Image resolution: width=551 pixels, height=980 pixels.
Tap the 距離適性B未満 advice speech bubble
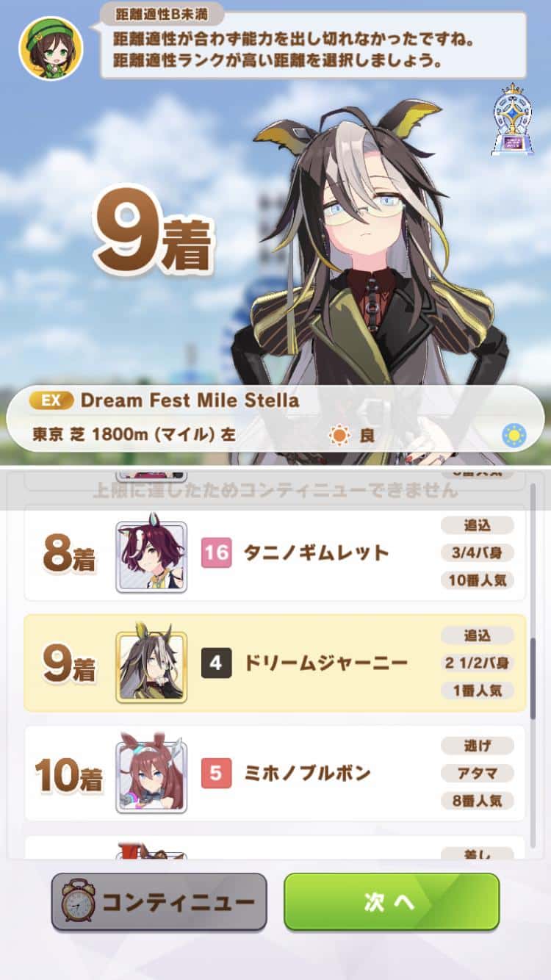[x=313, y=43]
